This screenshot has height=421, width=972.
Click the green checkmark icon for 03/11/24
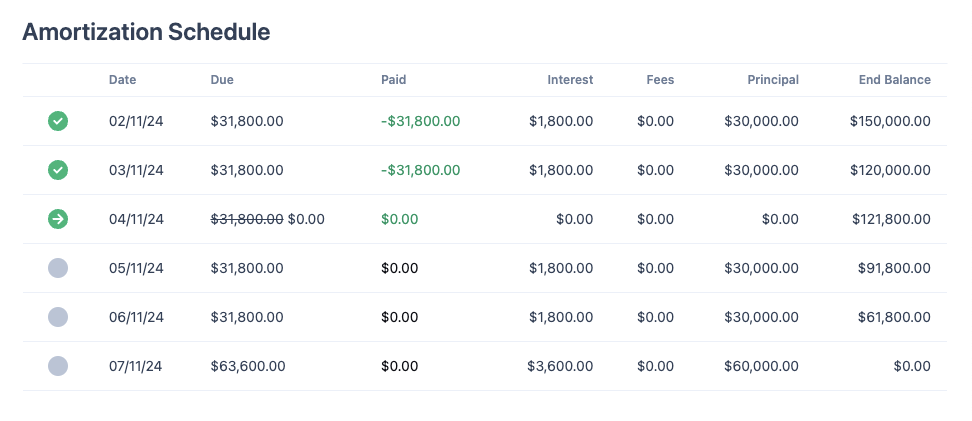point(58,170)
